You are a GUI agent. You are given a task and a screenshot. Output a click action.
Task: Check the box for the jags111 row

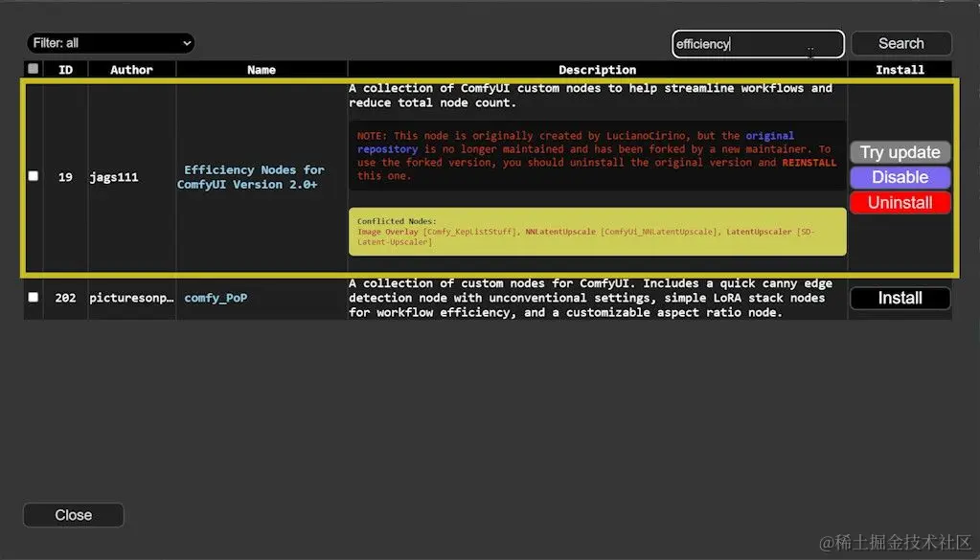34,176
